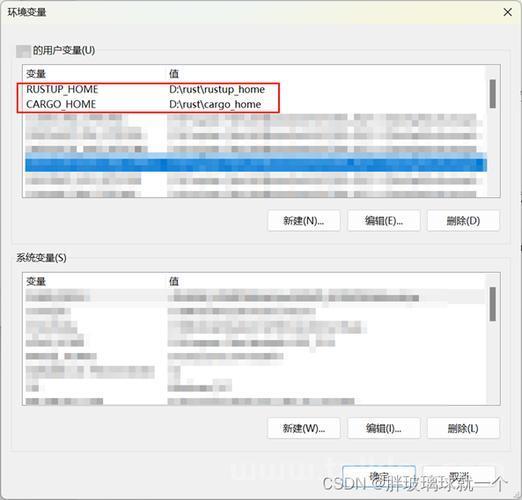The image size is (522, 500).
Task: Select the blue highlighted user variable row
Action: pyautogui.click(x=256, y=165)
